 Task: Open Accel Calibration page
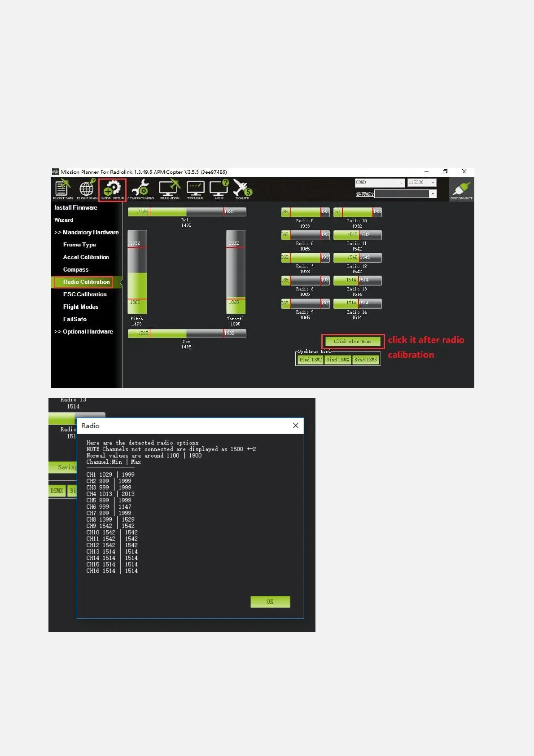(x=86, y=257)
